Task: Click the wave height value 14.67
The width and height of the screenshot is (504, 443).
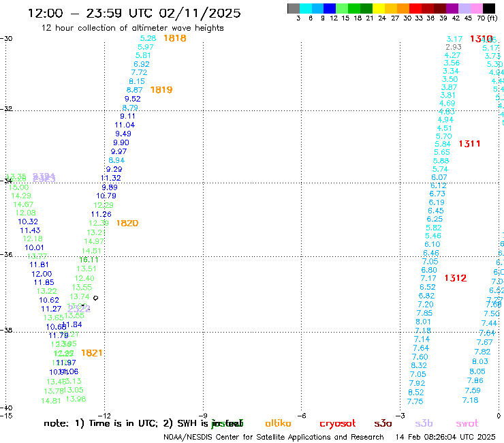Action: [x=23, y=204]
